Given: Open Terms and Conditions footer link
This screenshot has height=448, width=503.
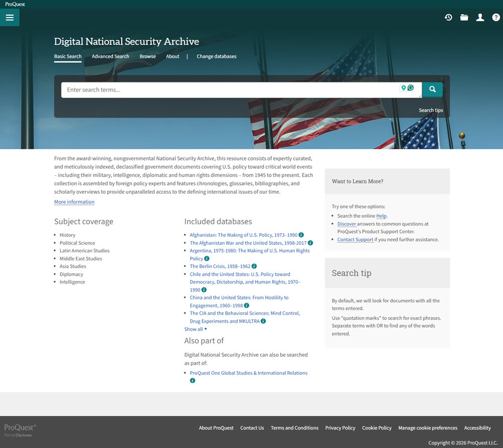Looking at the screenshot, I should coord(294,428).
